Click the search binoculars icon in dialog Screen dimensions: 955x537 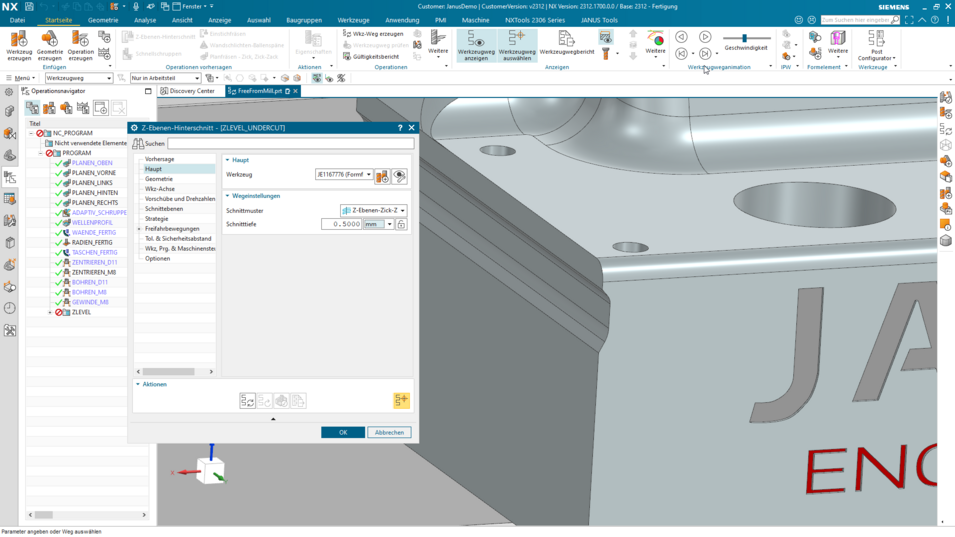pyautogui.click(x=138, y=143)
